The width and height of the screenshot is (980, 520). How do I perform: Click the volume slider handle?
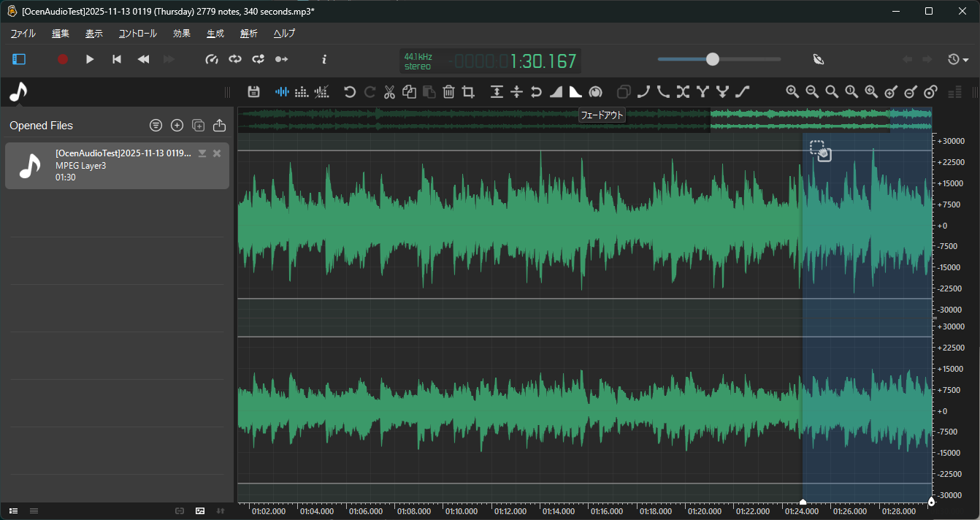coord(713,59)
